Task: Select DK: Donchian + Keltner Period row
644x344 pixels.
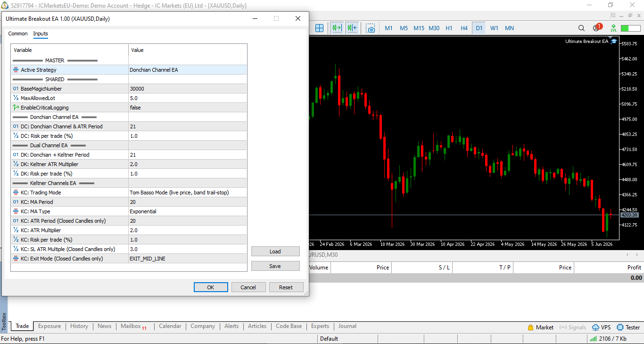Action: point(129,155)
